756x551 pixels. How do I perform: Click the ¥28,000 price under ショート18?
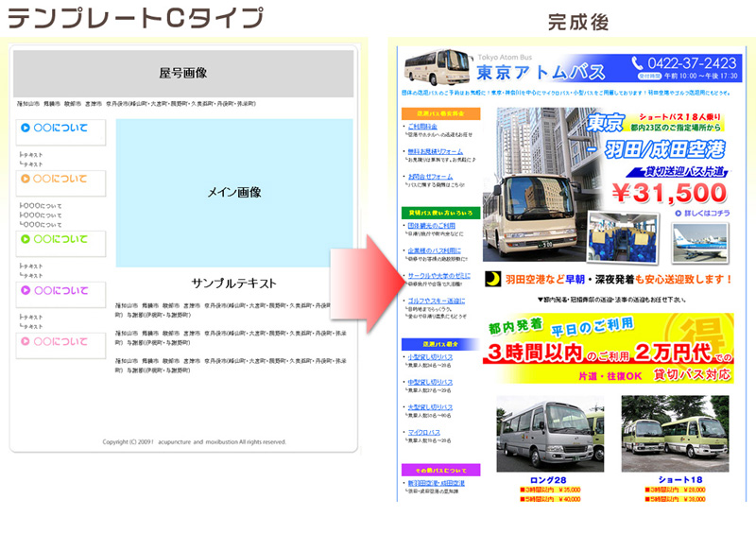point(695,490)
